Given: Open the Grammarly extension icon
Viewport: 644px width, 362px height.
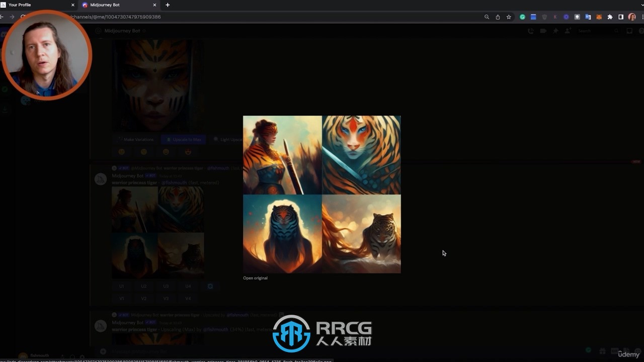Looking at the screenshot, I should [522, 17].
